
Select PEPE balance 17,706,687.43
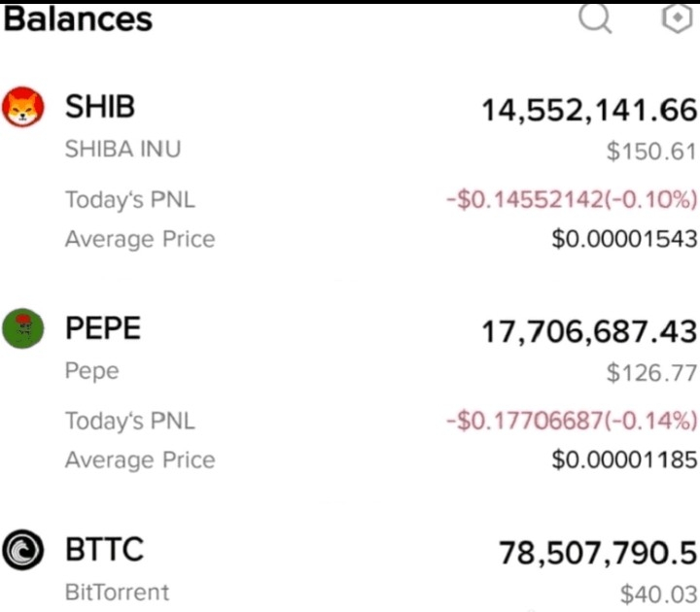point(589,331)
